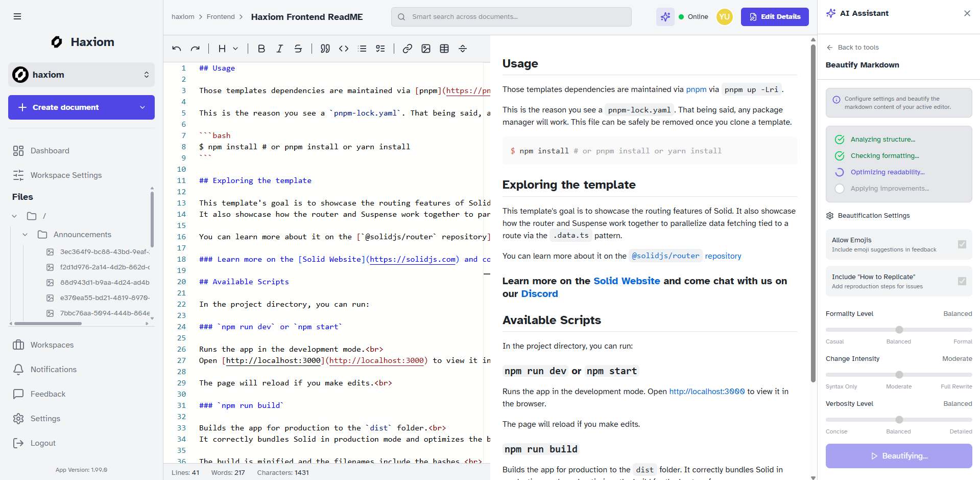Image resolution: width=980 pixels, height=480 pixels.
Task: Toggle bold formatting in the editor toolbar
Action: tap(261, 49)
